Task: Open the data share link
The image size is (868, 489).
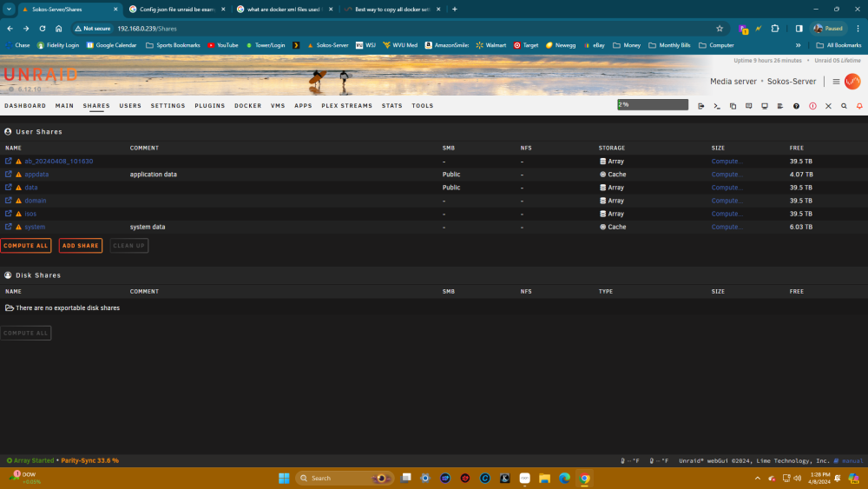Action: pos(31,188)
